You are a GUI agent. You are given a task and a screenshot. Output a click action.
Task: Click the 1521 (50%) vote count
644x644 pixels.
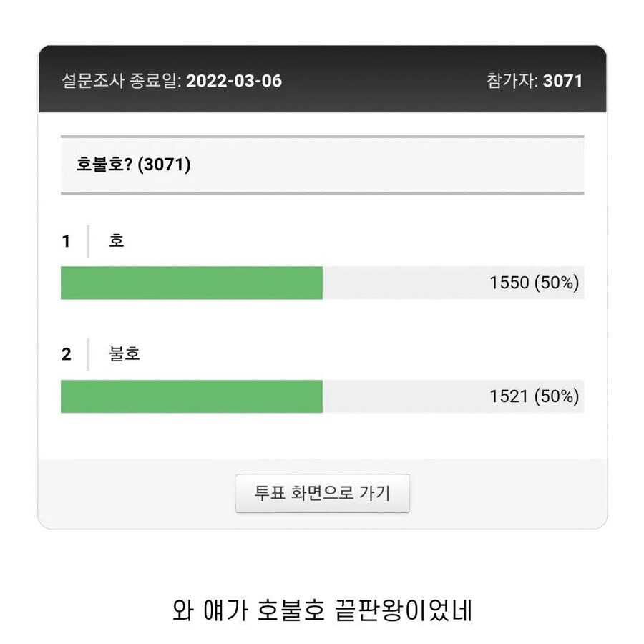click(534, 396)
